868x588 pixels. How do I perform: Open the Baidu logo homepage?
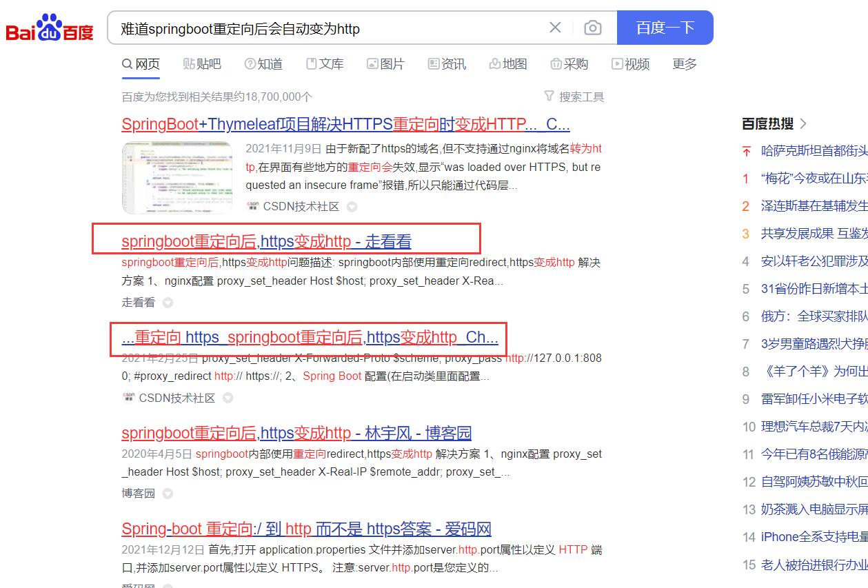click(50, 28)
